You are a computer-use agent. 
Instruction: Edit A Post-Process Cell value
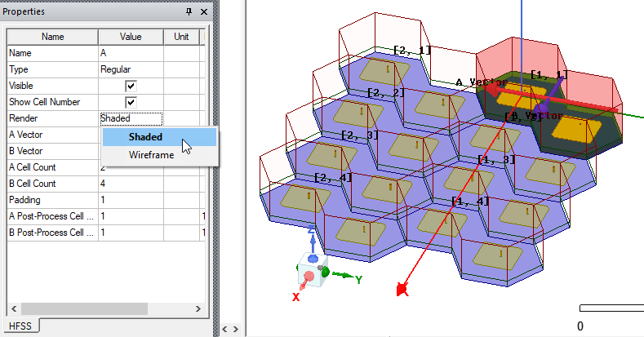coord(131,216)
